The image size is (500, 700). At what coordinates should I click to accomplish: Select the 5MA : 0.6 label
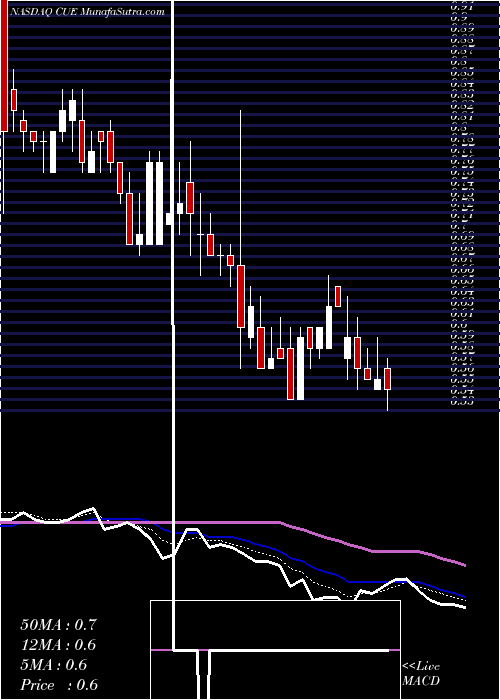pos(54,665)
